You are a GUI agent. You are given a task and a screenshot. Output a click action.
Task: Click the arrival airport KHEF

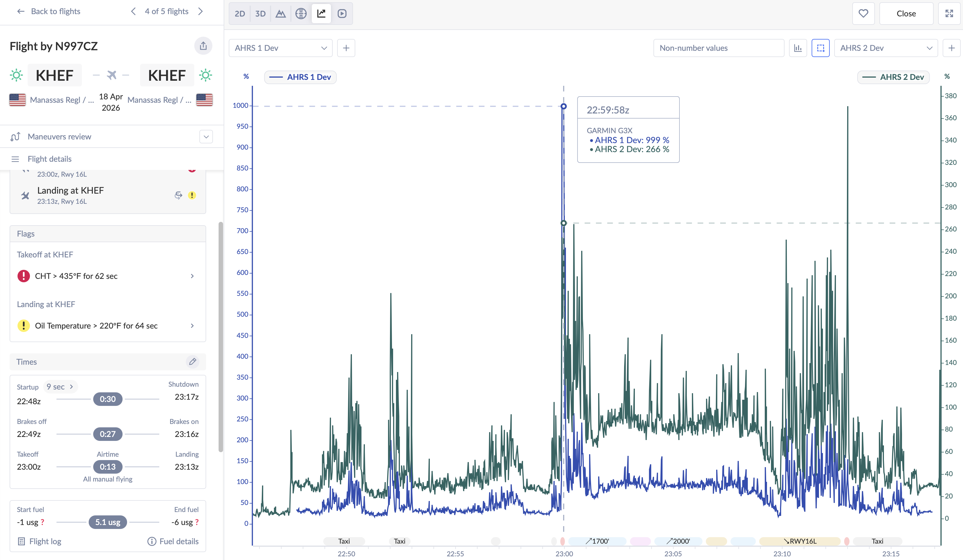167,75
